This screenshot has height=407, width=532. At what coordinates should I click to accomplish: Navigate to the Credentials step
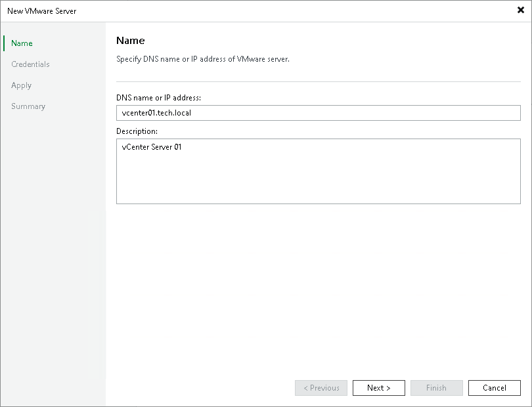click(x=30, y=64)
